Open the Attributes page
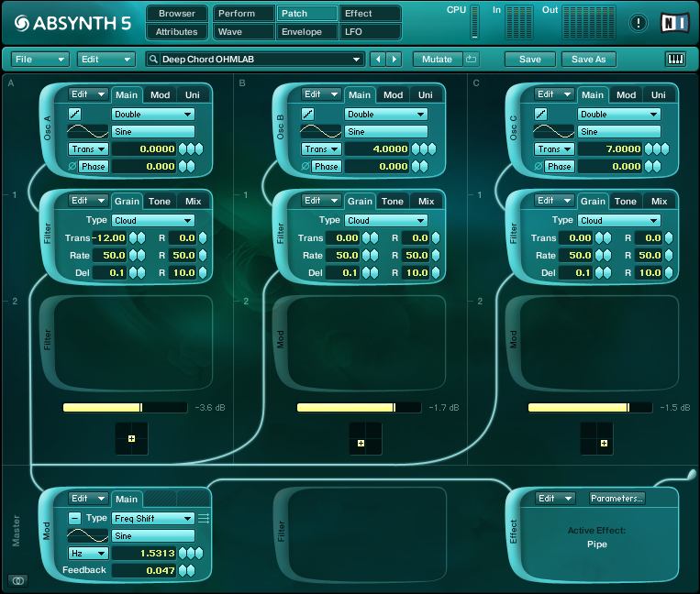This screenshot has width=700, height=594. pos(177,32)
